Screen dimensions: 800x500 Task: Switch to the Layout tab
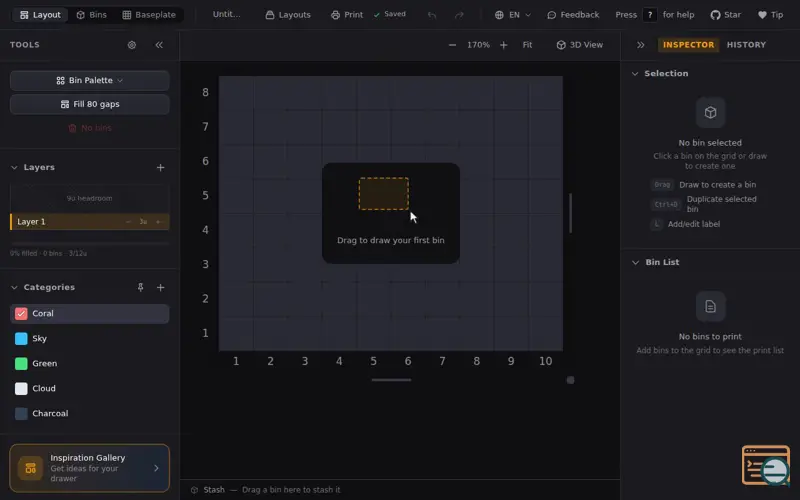click(40, 15)
